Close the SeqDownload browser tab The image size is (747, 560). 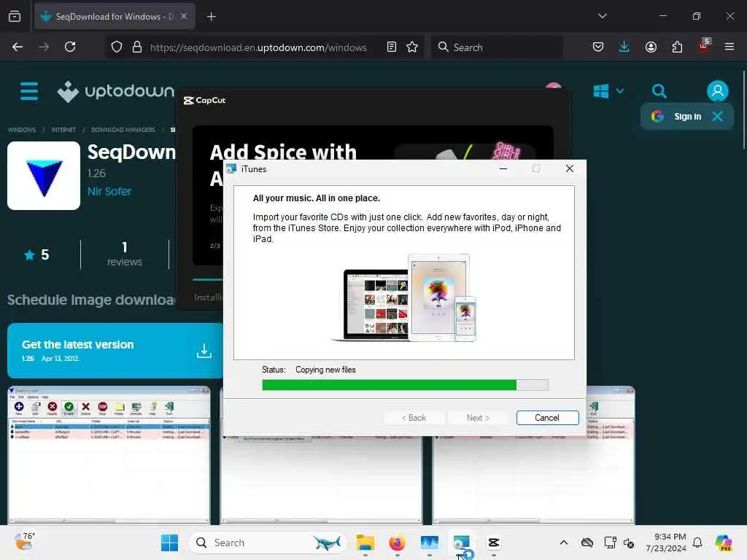[184, 16]
